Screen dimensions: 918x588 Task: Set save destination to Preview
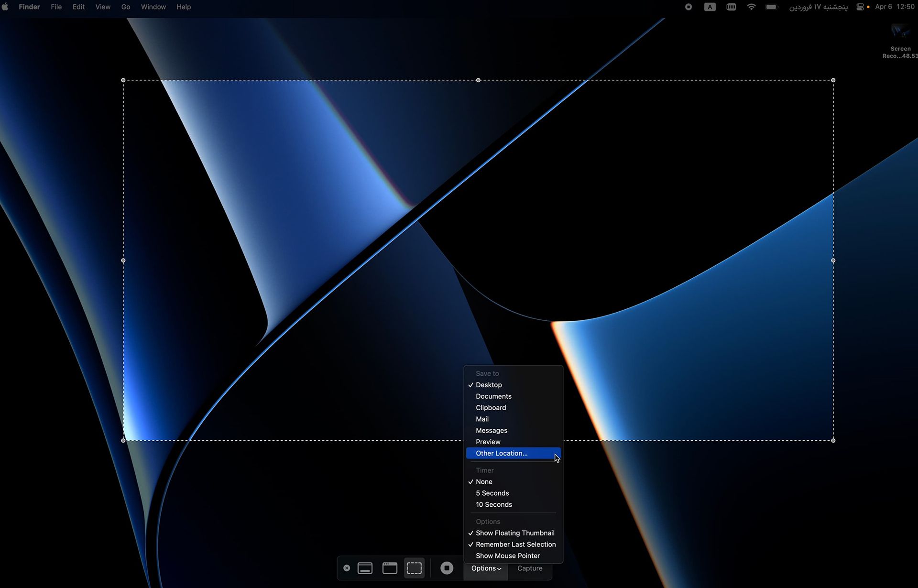tap(513, 442)
